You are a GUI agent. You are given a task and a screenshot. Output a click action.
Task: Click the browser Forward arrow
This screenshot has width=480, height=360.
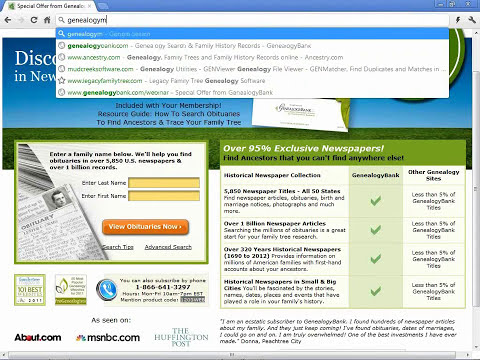(x=21, y=20)
